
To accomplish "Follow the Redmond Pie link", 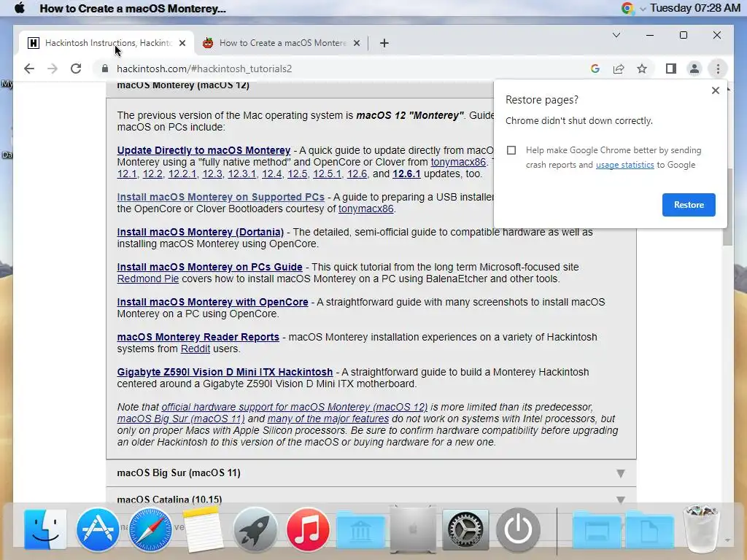I will click(x=147, y=279).
